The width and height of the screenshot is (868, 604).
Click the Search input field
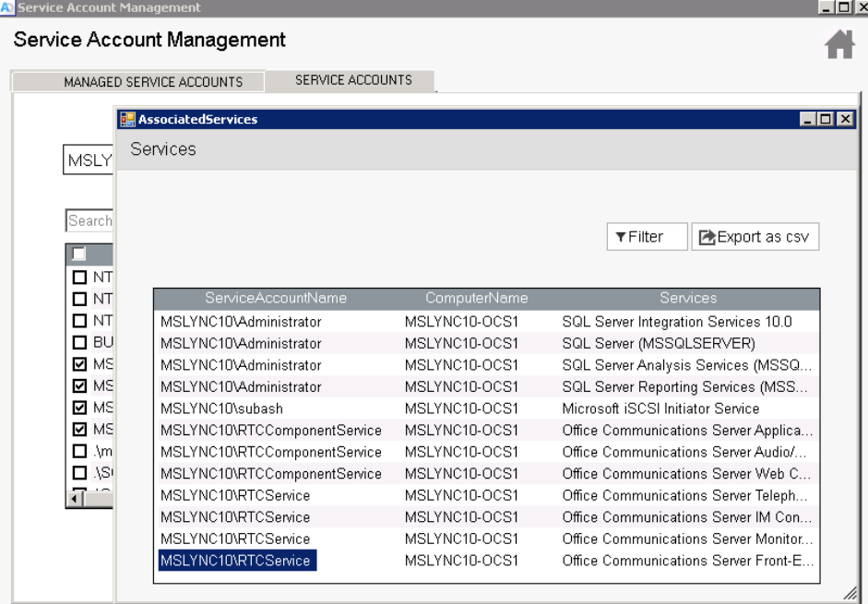(90, 220)
